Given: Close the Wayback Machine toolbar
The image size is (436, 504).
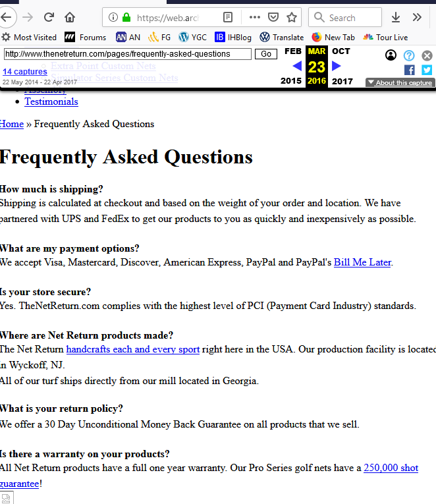Looking at the screenshot, I should click(x=427, y=55).
